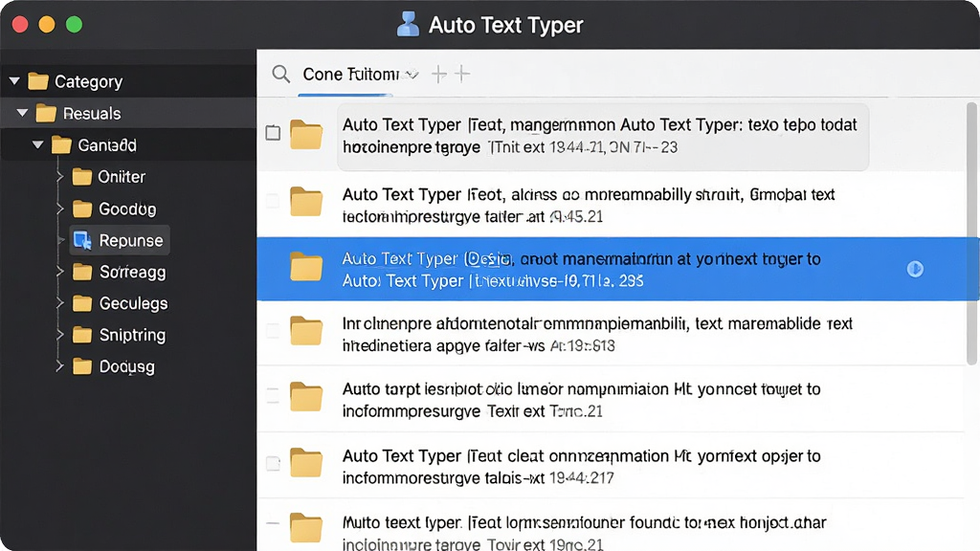Expand the Sorreagg folder chevron
The image size is (980, 551).
[60, 272]
